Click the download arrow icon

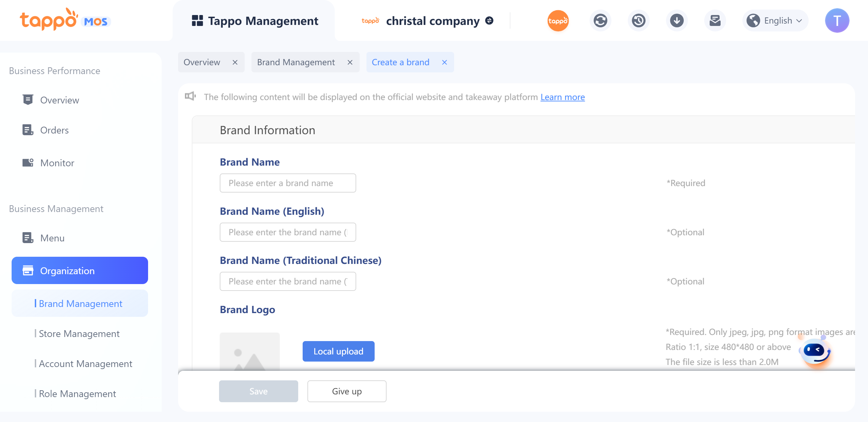pos(677,21)
